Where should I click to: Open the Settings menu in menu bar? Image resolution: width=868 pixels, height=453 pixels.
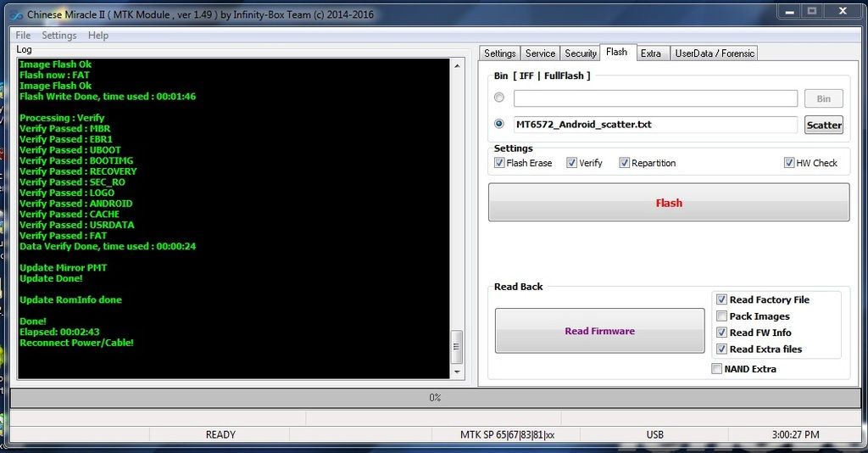coord(58,36)
